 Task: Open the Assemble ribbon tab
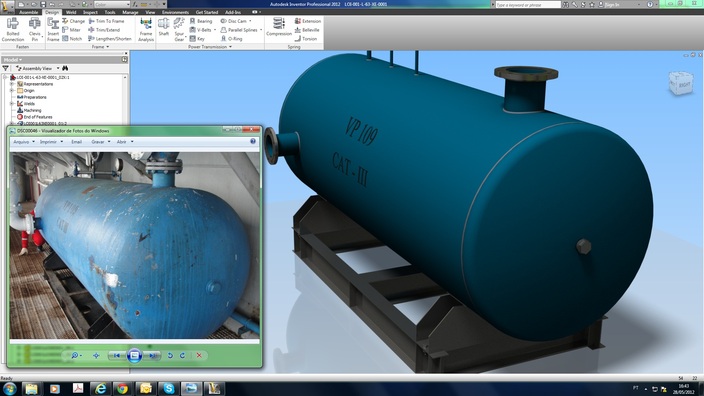tap(29, 12)
